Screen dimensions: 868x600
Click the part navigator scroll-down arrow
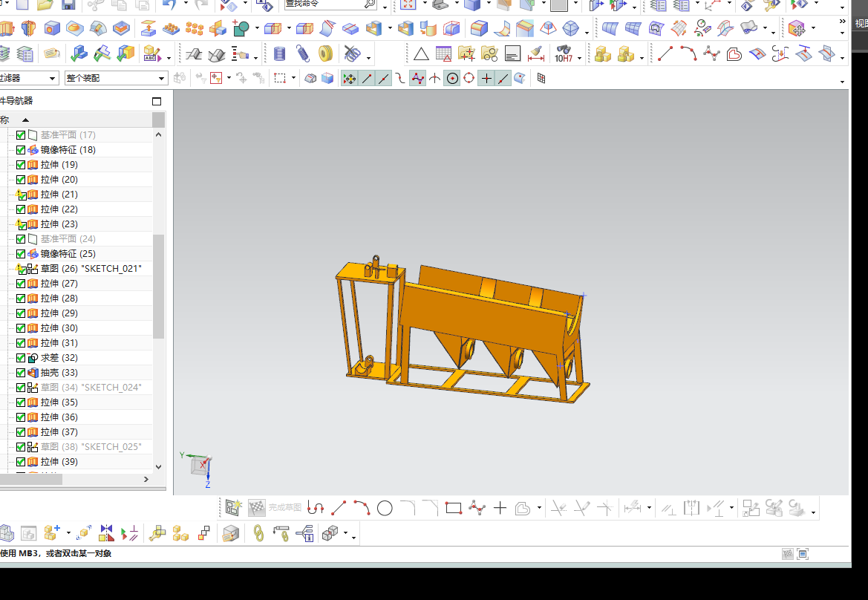tap(158, 466)
